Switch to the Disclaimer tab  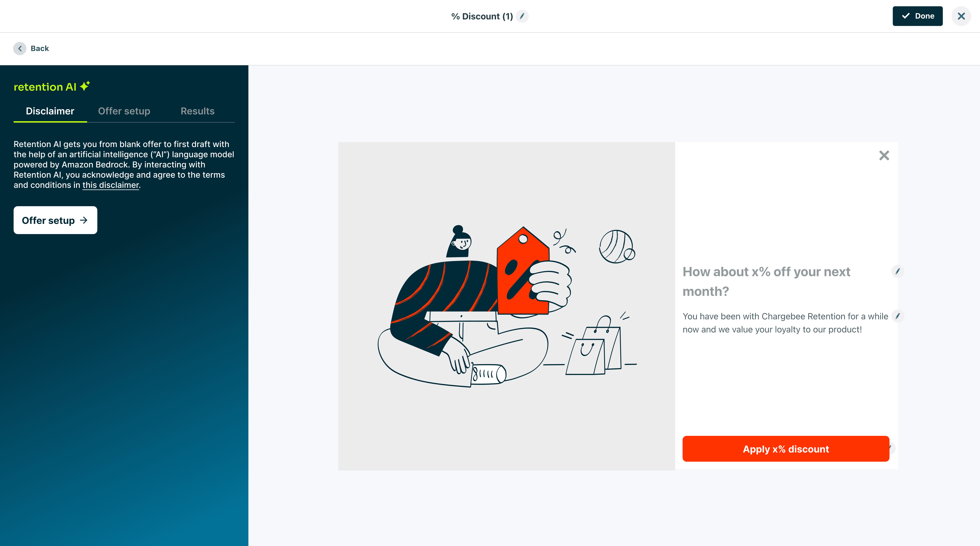50,111
